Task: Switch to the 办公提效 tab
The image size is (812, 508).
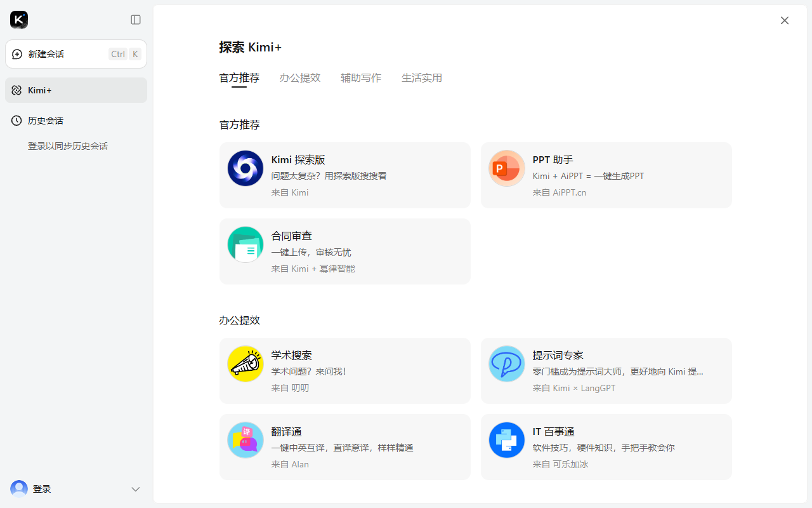Action: click(x=300, y=78)
